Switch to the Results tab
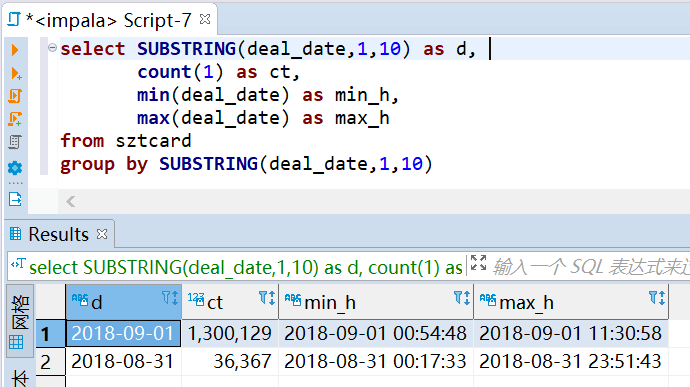The width and height of the screenshot is (690, 387). tap(58, 234)
